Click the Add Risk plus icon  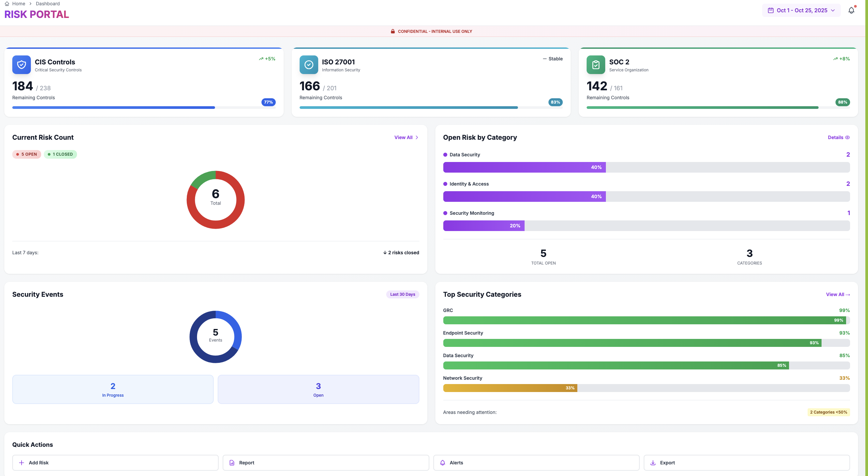(x=22, y=463)
